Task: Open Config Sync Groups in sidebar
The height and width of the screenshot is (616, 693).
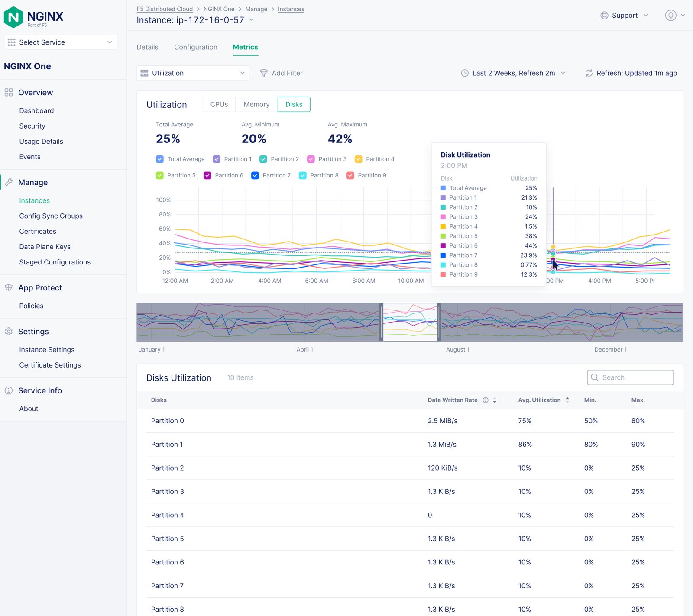Action: pos(51,216)
